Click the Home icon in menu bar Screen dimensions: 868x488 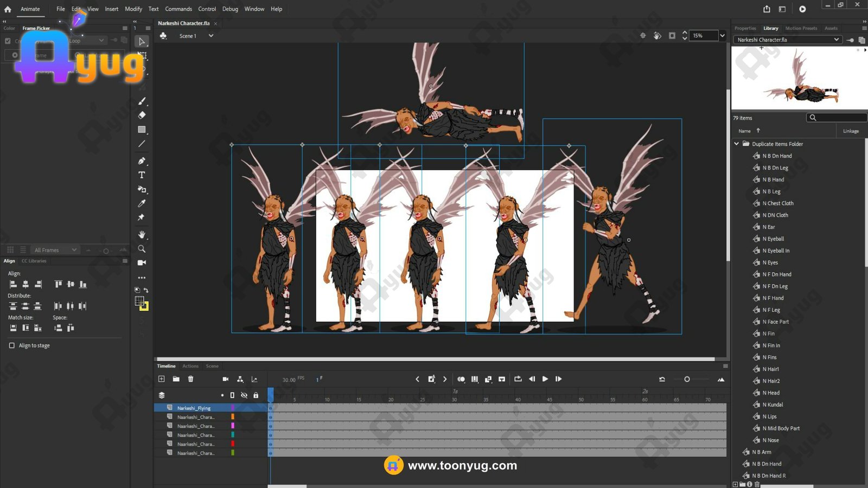point(8,9)
